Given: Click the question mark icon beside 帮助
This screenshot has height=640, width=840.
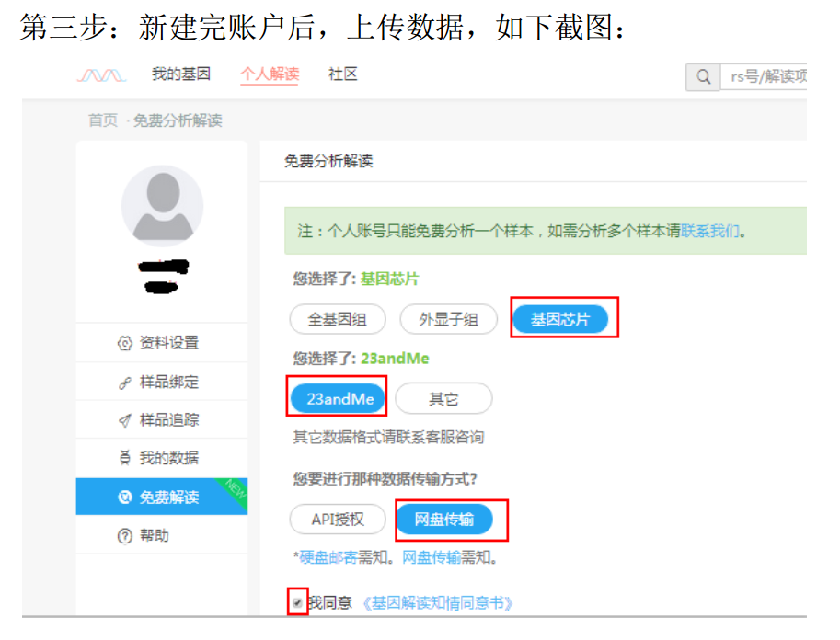Looking at the screenshot, I should (125, 535).
